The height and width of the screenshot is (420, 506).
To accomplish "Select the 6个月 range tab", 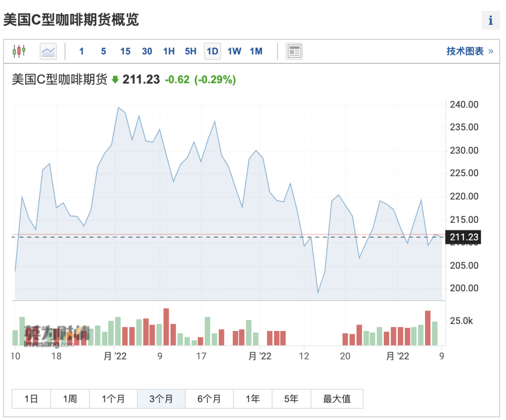I will click(209, 398).
